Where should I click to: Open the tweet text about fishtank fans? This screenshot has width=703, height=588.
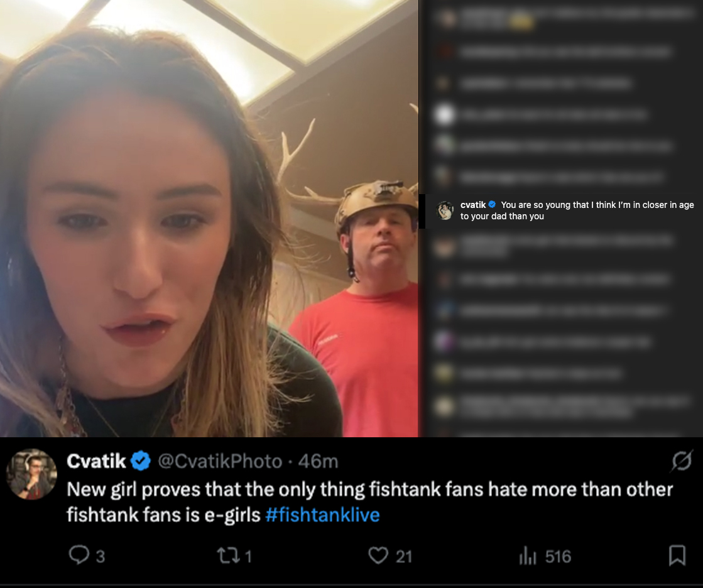click(x=370, y=502)
